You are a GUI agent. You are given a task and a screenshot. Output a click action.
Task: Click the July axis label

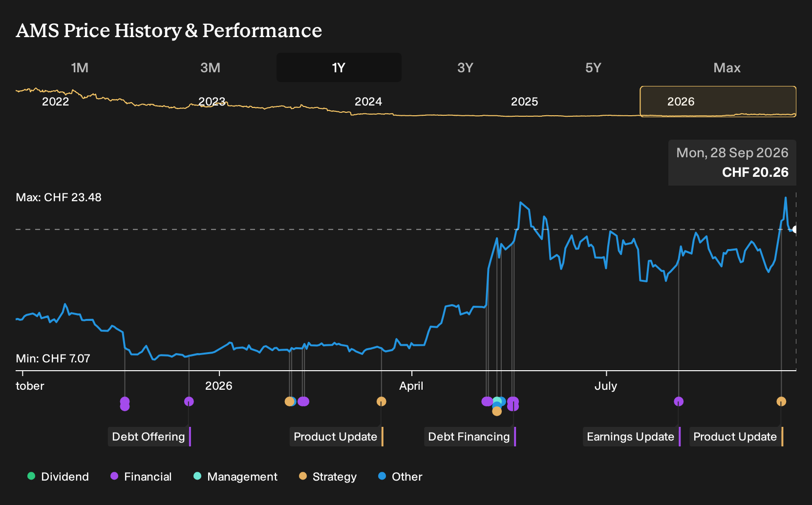(606, 386)
